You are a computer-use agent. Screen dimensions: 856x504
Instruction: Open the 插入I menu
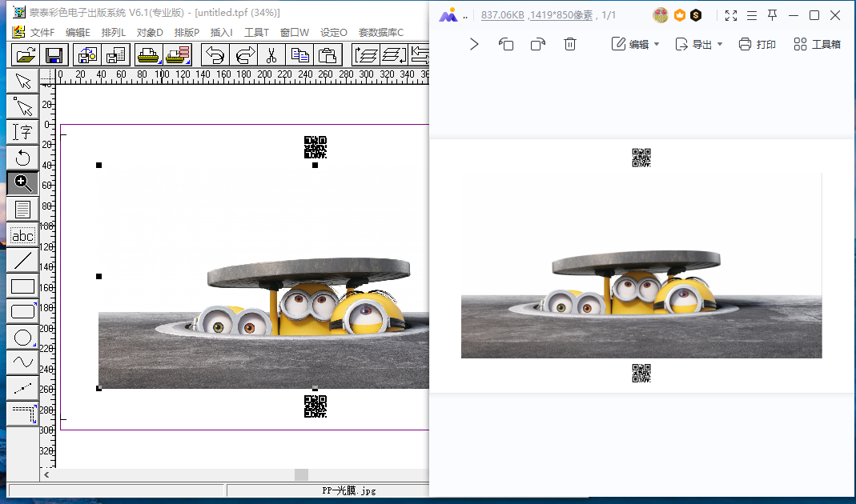point(221,33)
